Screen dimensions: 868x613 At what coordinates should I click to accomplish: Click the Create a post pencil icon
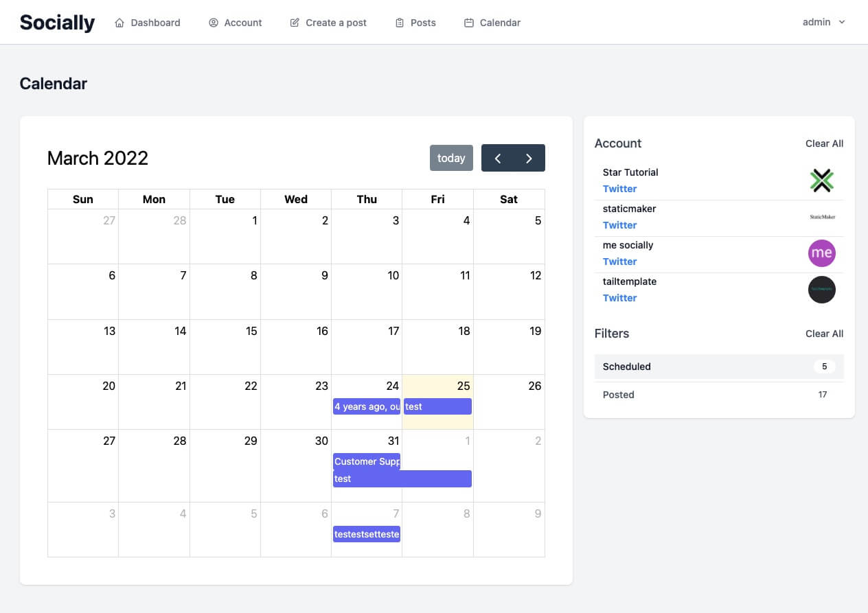(295, 23)
